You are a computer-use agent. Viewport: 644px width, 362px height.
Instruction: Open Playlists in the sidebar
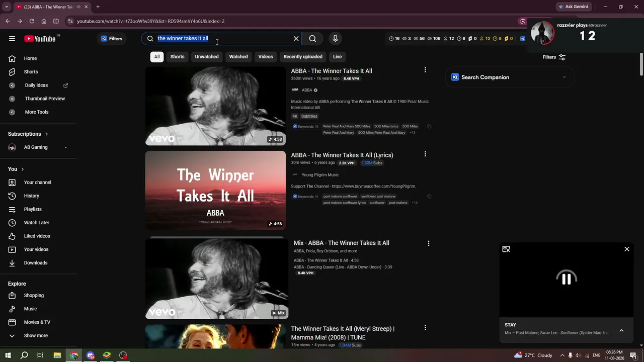pos(39,209)
